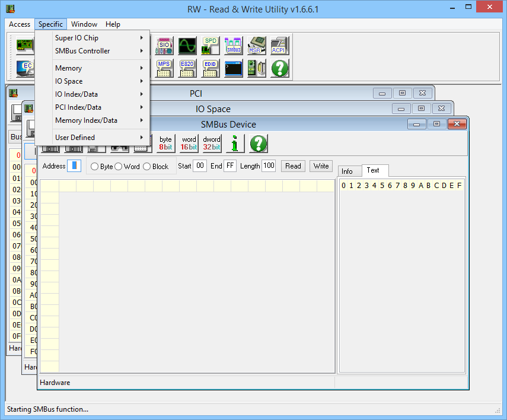Open the EDID toolbar icon
The image size is (507, 420).
pyautogui.click(x=211, y=68)
